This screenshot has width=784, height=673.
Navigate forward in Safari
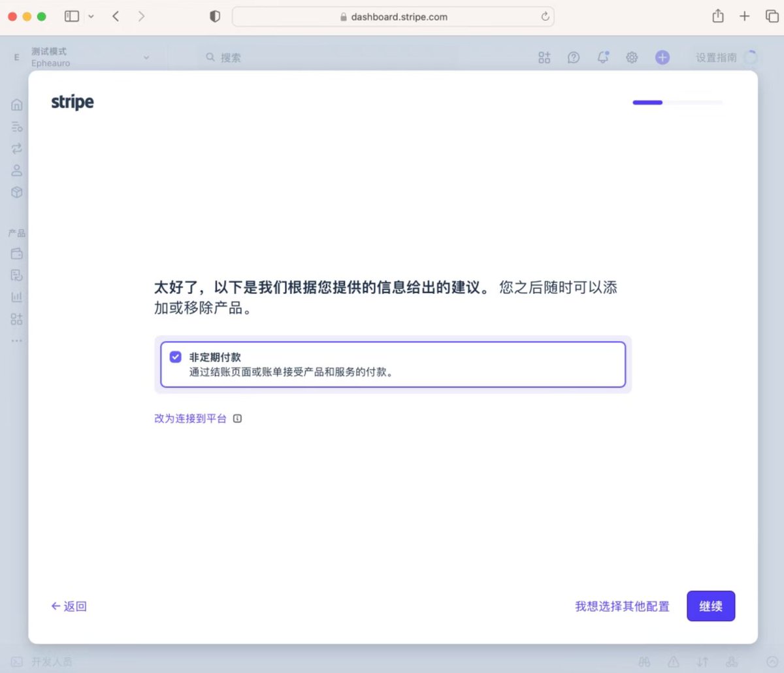141,16
